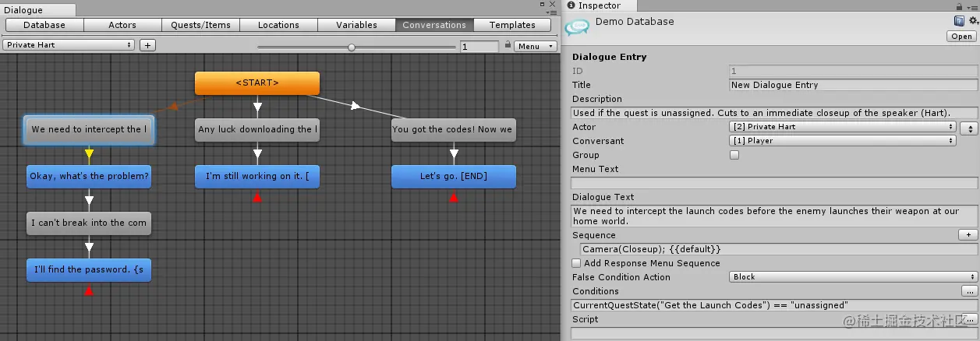The image size is (980, 341).
Task: Select the 'You got the codes! Now we' node
Action: coord(454,130)
